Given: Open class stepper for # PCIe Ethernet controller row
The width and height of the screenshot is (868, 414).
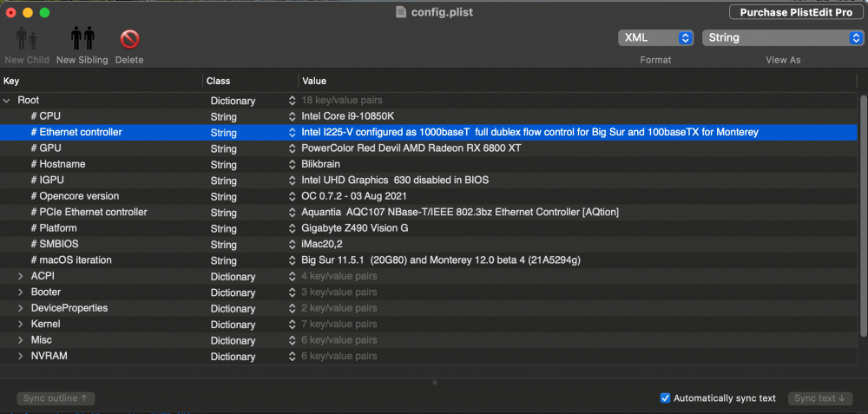Looking at the screenshot, I should coord(293,213).
